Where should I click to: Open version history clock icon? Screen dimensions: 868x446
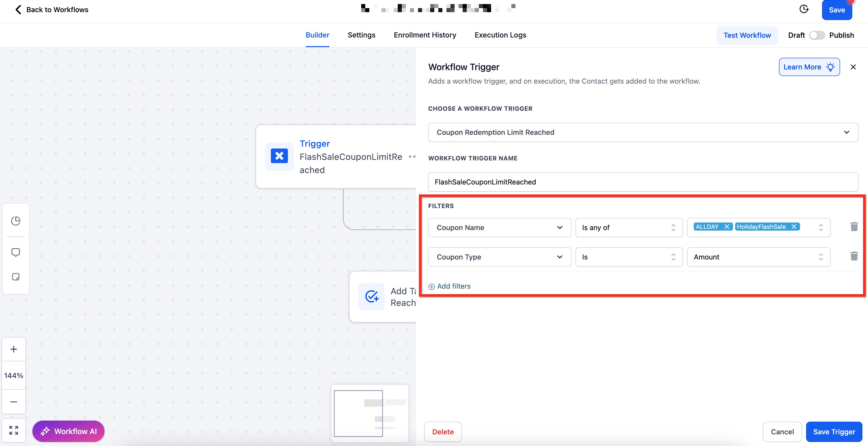[804, 9]
